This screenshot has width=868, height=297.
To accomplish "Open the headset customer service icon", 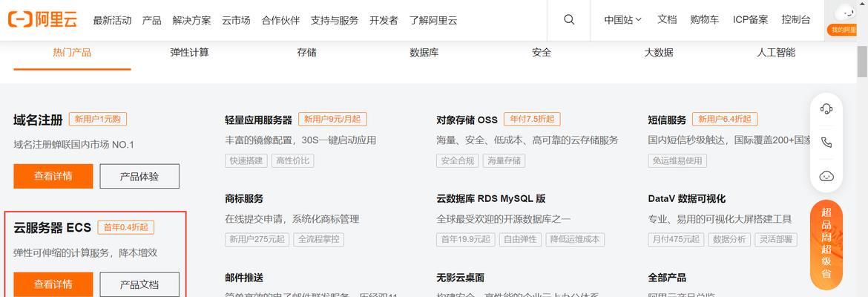I will coord(826,108).
